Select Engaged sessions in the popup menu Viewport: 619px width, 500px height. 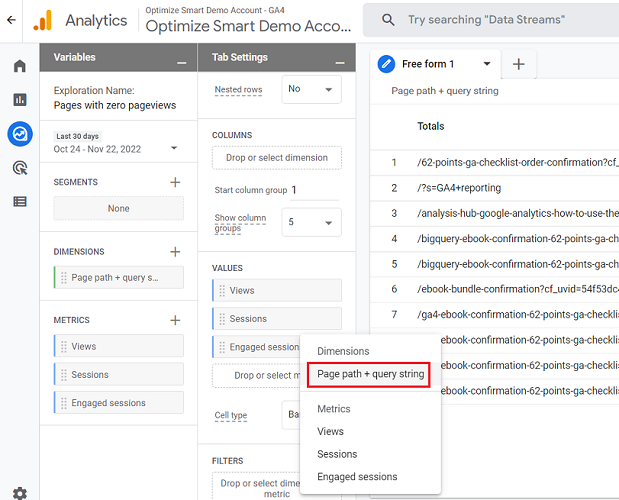point(357,477)
